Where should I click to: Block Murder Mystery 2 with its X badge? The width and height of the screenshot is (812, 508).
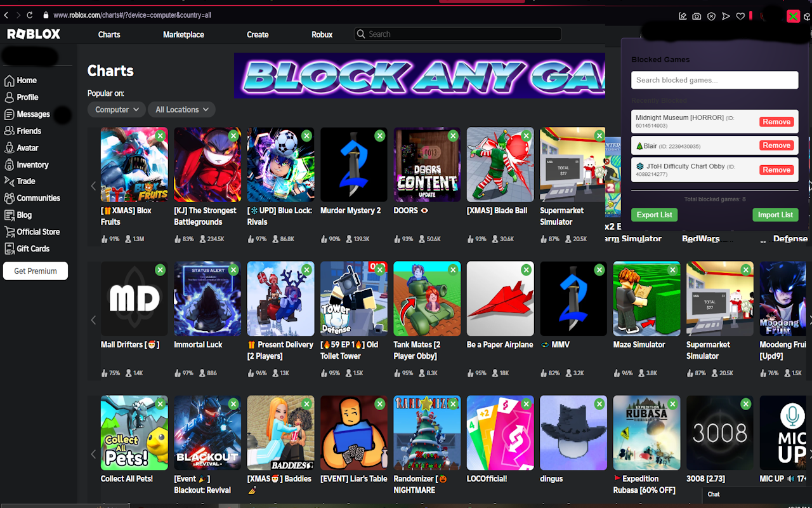(379, 136)
